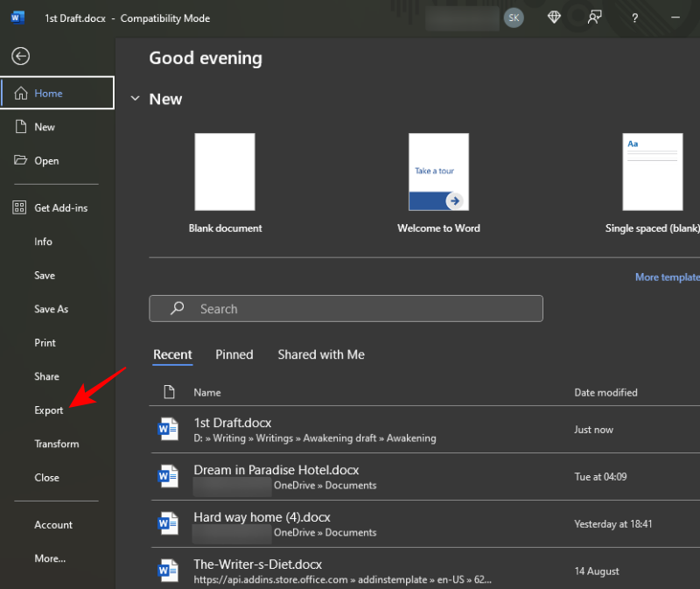Switch to the Pinned tab
700x589 pixels.
click(x=234, y=354)
